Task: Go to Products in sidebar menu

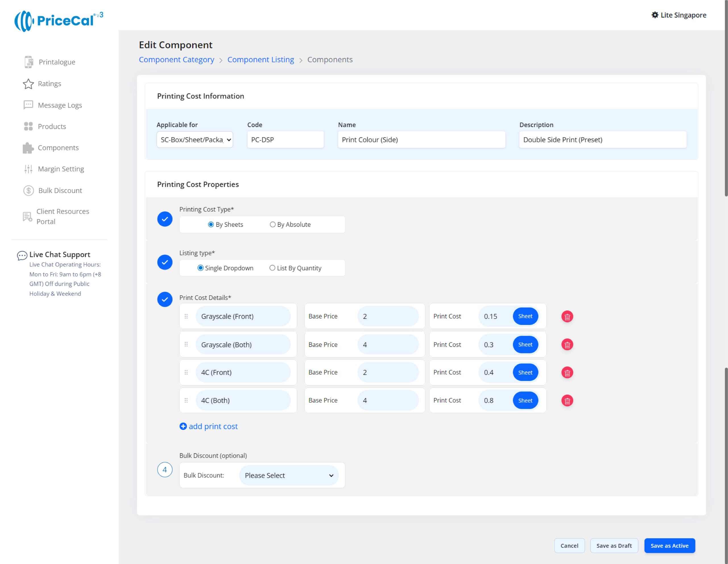Action: point(52,126)
